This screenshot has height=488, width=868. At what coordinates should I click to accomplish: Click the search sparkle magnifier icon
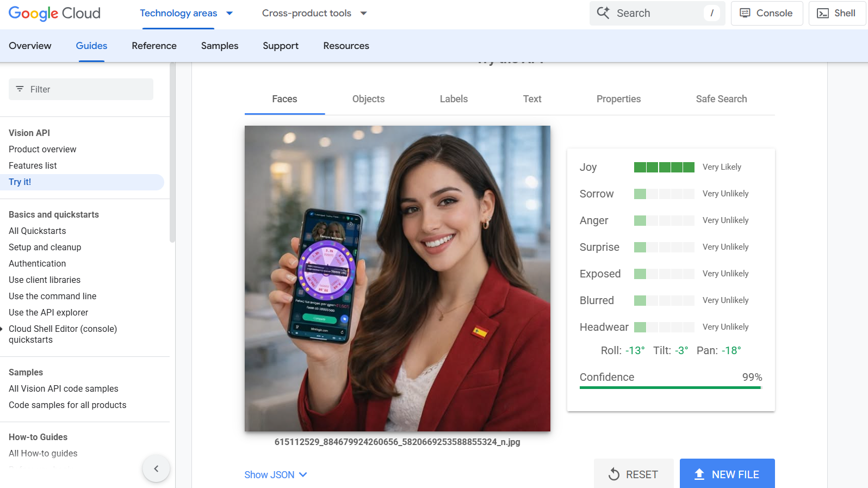pyautogui.click(x=603, y=13)
